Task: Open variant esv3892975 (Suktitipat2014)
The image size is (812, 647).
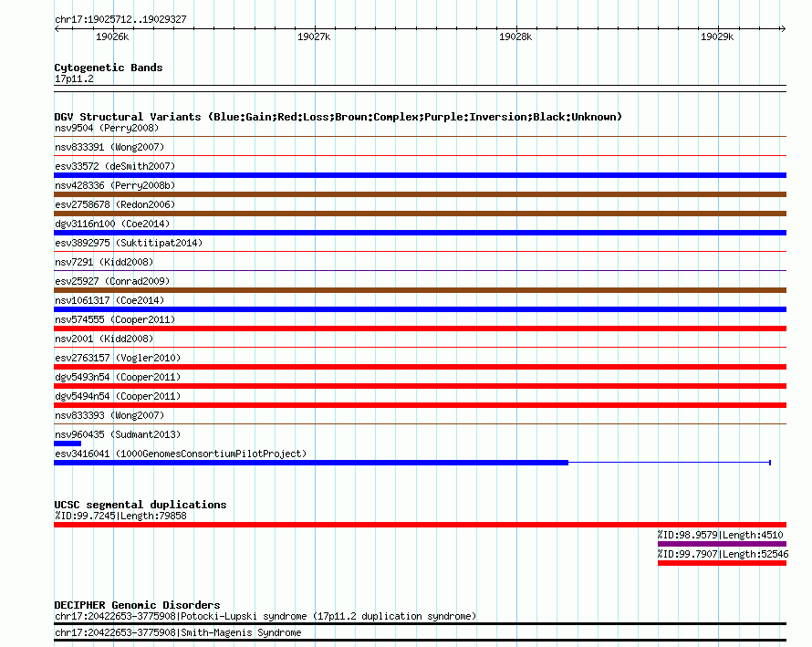Action: pyautogui.click(x=129, y=243)
